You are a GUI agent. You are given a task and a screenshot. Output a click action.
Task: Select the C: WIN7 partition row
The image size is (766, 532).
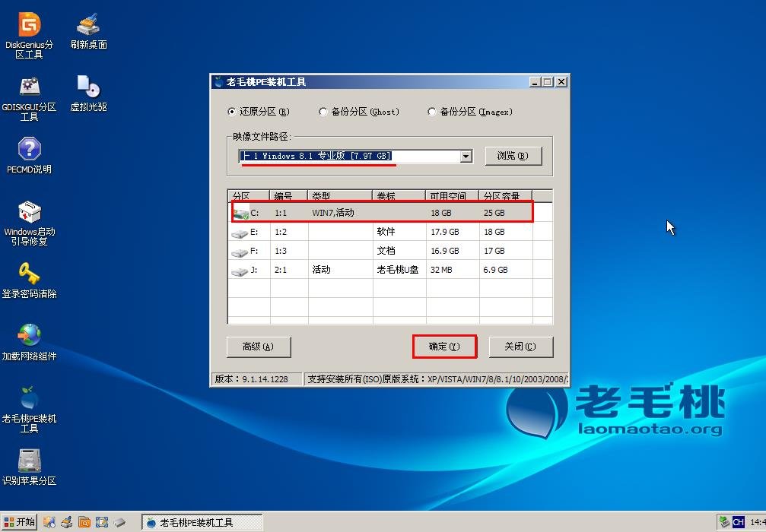click(380, 213)
